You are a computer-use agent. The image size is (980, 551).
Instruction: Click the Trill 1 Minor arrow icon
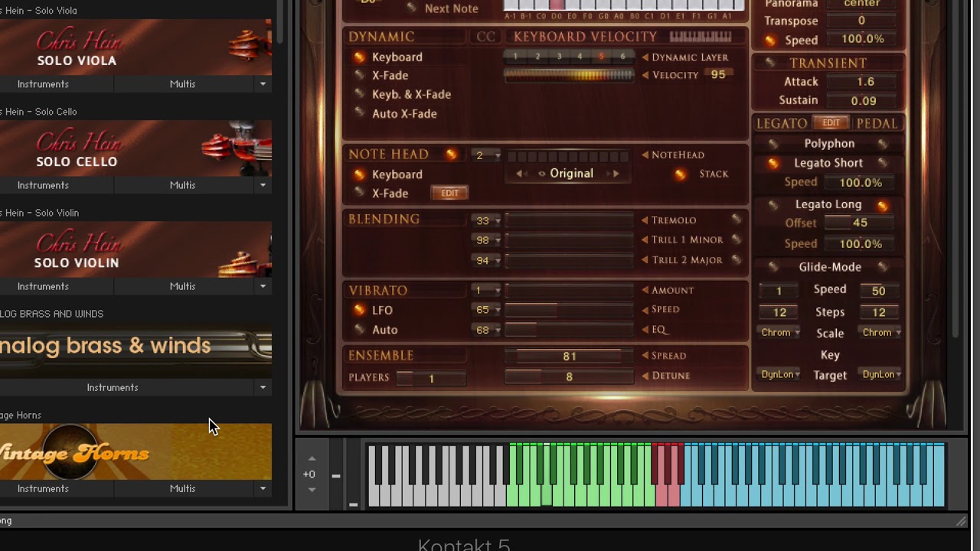(645, 240)
